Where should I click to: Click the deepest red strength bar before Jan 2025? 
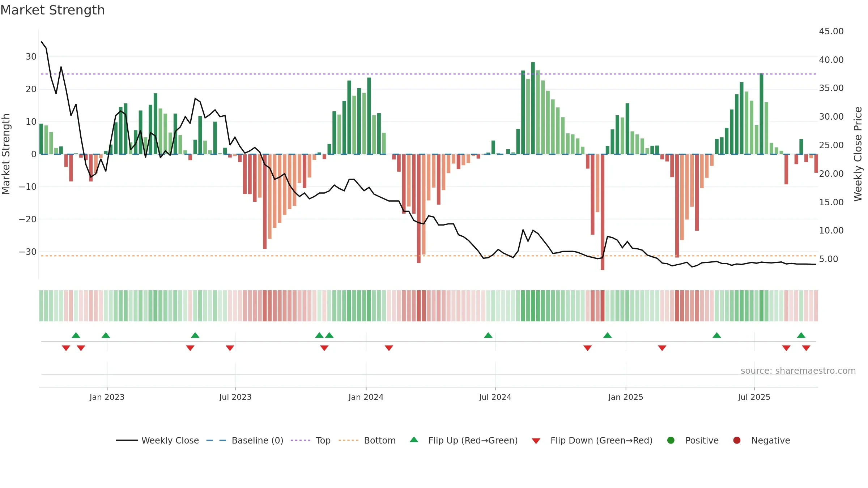(x=603, y=212)
